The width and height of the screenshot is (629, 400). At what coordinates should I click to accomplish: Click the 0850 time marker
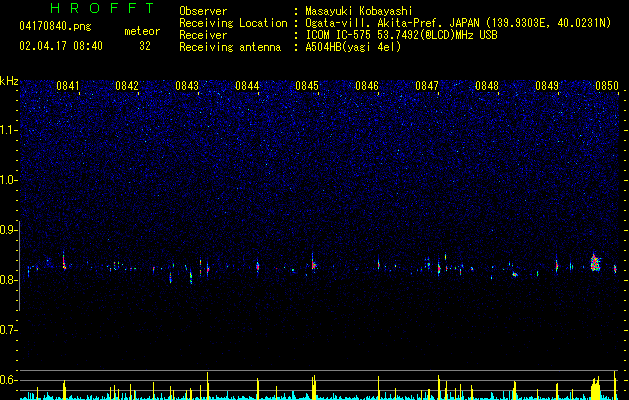pos(607,86)
